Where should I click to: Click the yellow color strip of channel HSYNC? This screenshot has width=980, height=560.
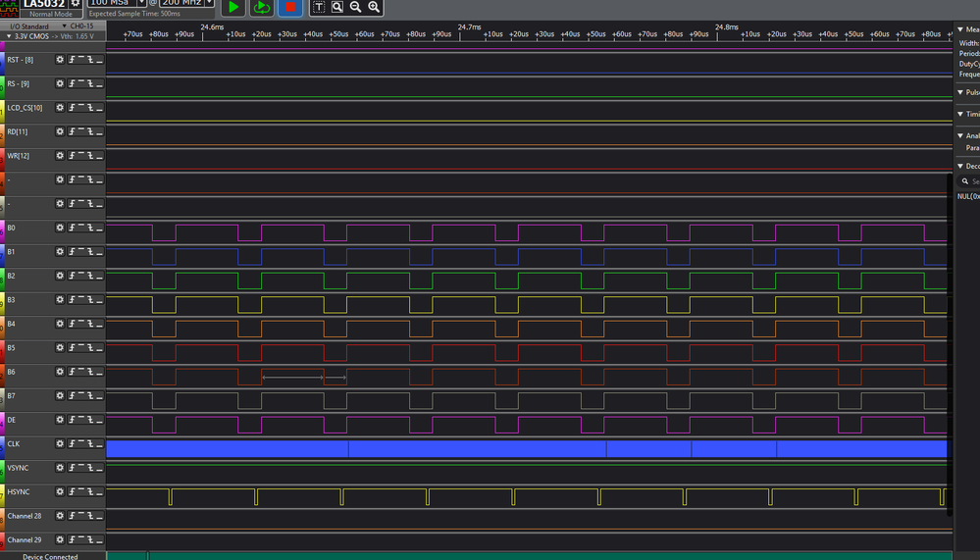pos(2,495)
